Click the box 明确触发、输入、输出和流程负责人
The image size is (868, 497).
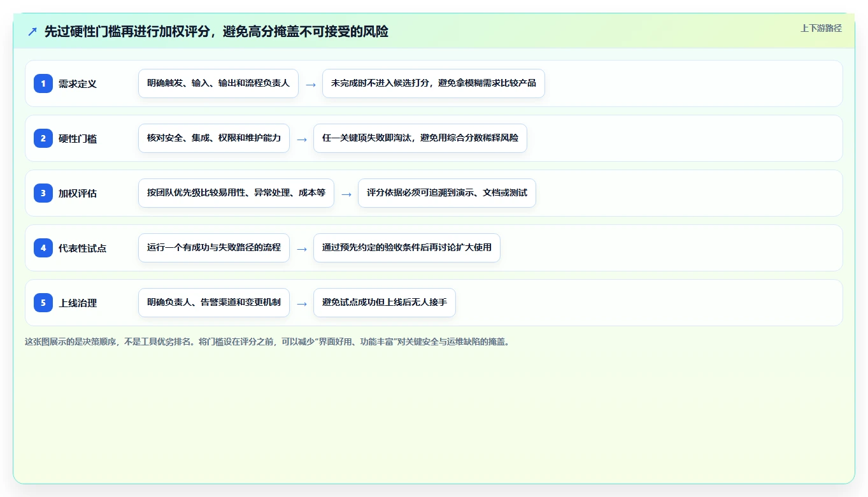tap(218, 83)
